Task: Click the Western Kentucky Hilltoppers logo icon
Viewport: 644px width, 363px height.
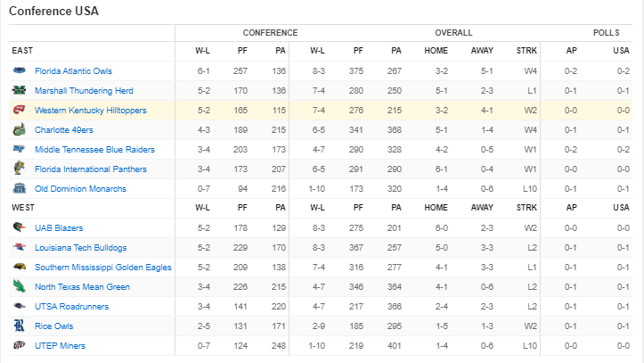Action: [19, 110]
